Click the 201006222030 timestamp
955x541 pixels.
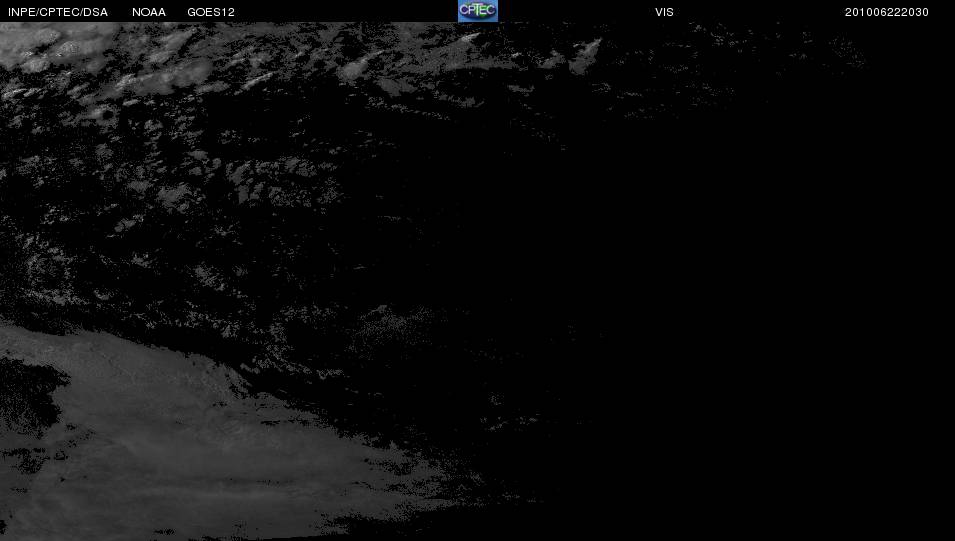coord(887,12)
